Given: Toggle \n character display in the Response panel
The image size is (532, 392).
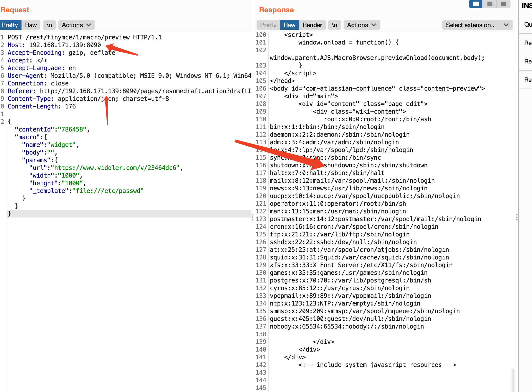Looking at the screenshot, I should coord(334,25).
